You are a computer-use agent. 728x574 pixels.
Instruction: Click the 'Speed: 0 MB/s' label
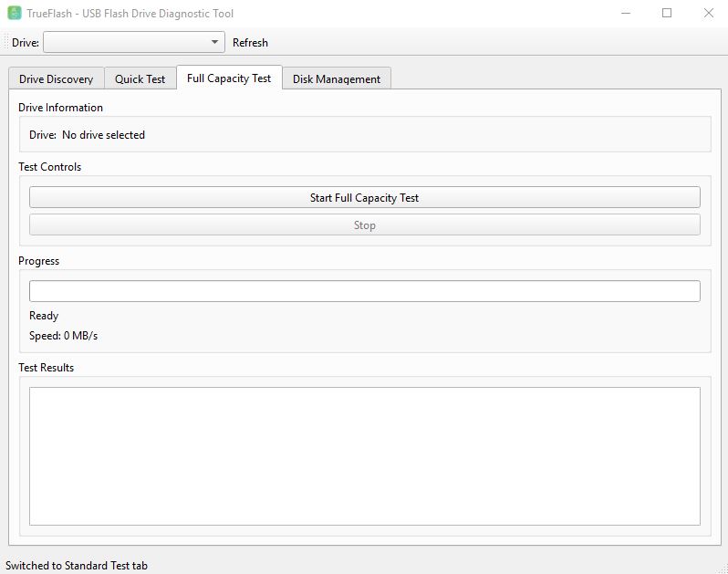[x=63, y=335]
